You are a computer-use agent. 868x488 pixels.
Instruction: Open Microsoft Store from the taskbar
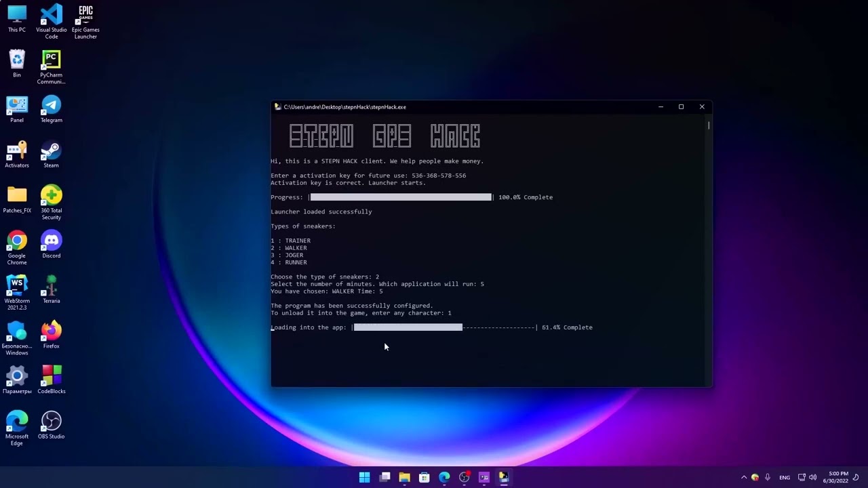424,477
